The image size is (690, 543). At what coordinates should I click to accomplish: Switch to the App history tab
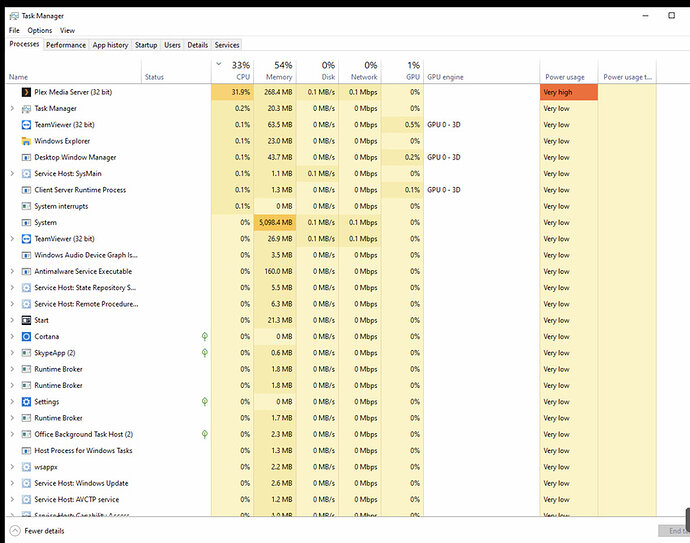[110, 45]
